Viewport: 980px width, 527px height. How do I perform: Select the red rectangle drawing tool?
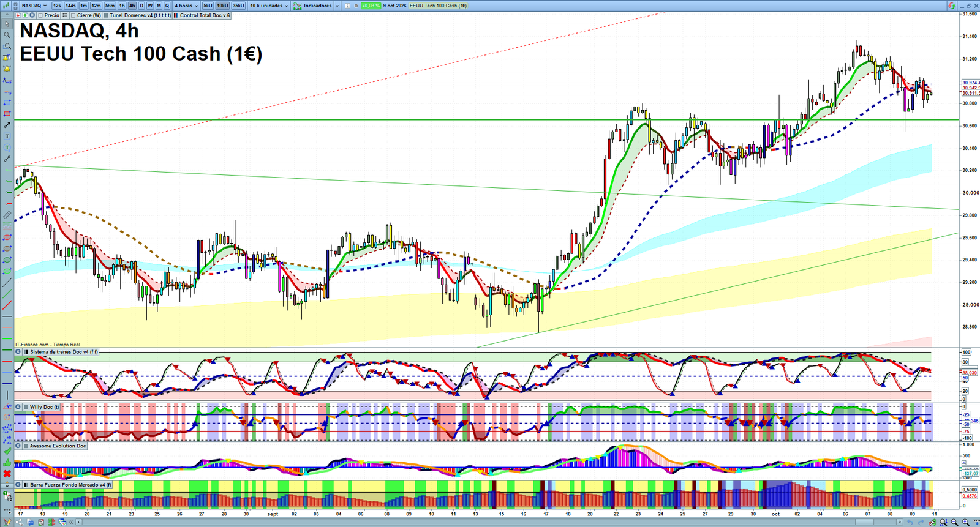(x=7, y=114)
